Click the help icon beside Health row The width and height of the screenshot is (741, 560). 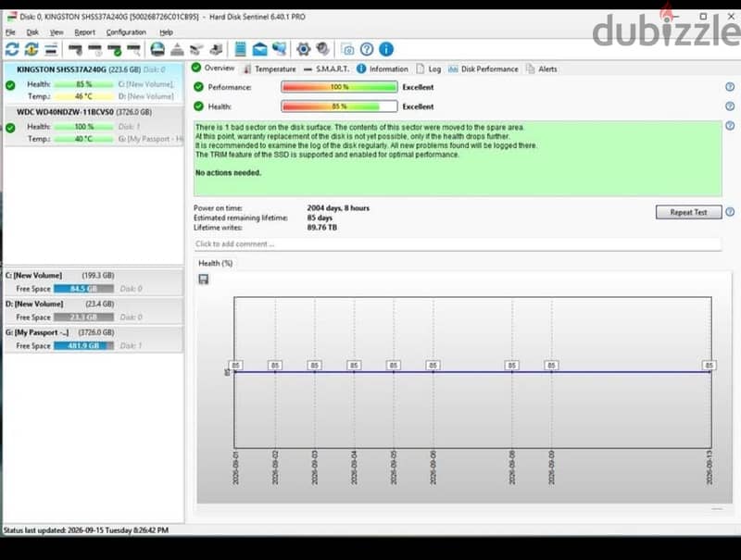pos(730,106)
